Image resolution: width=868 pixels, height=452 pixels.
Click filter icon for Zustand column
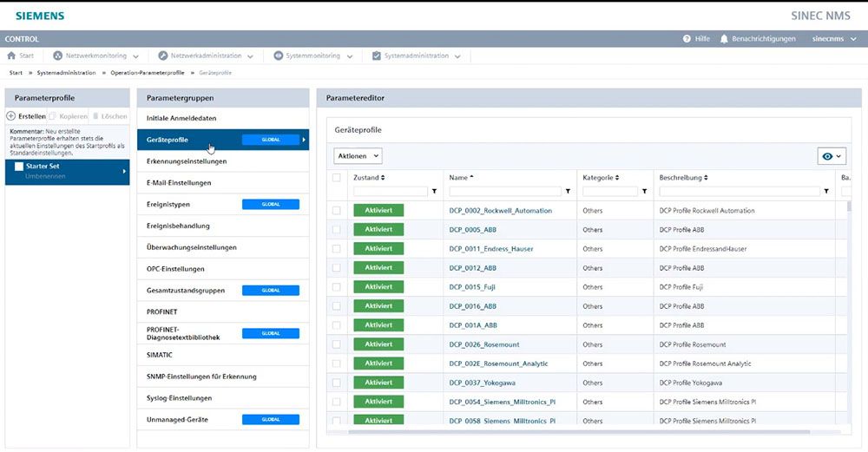pos(434,192)
